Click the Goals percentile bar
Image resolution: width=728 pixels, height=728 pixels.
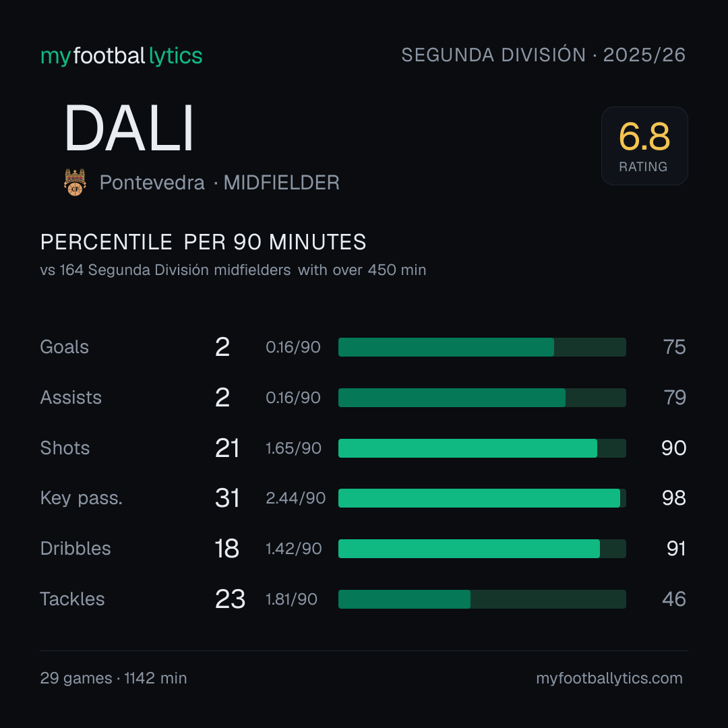pyautogui.click(x=482, y=347)
